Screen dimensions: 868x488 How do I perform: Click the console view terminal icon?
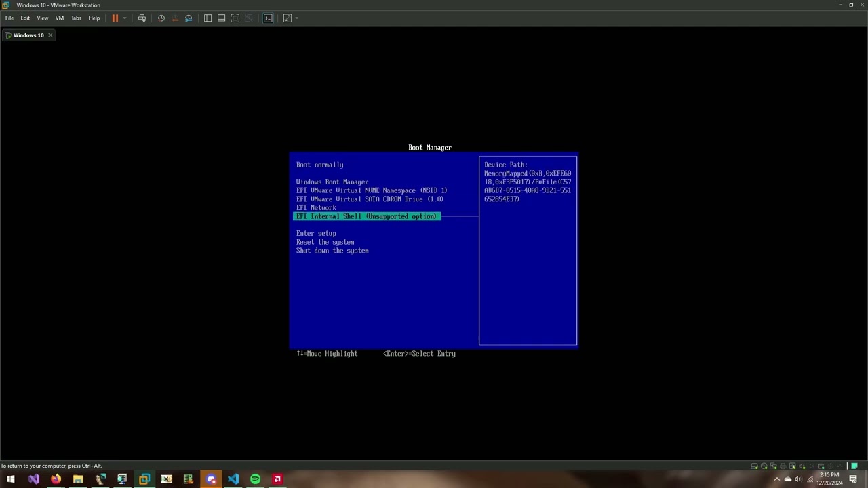point(268,18)
